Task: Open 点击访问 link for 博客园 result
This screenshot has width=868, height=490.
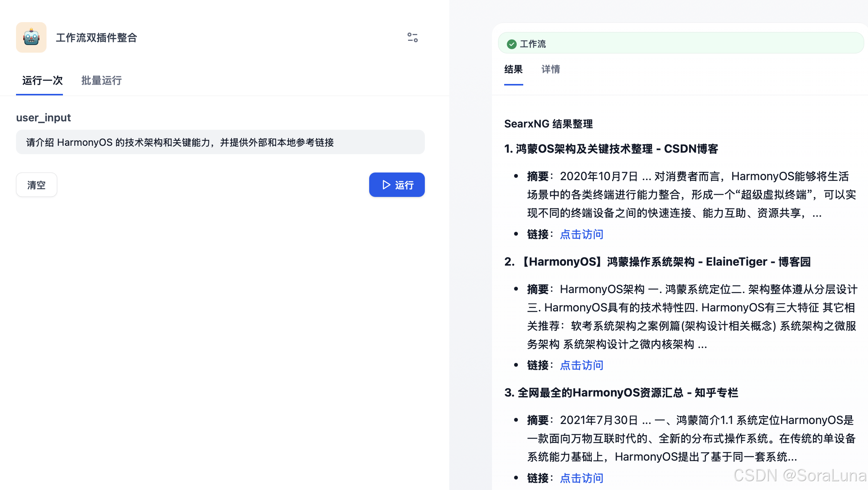Action: tap(581, 365)
